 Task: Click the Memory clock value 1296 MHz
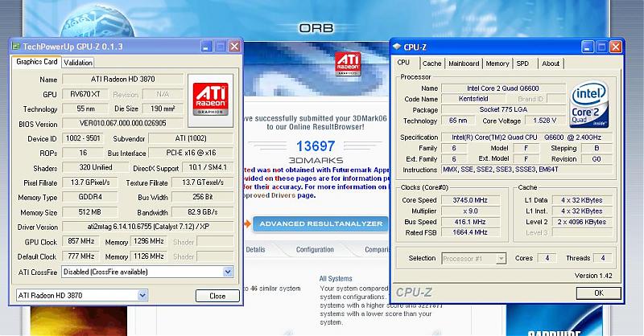(148, 241)
